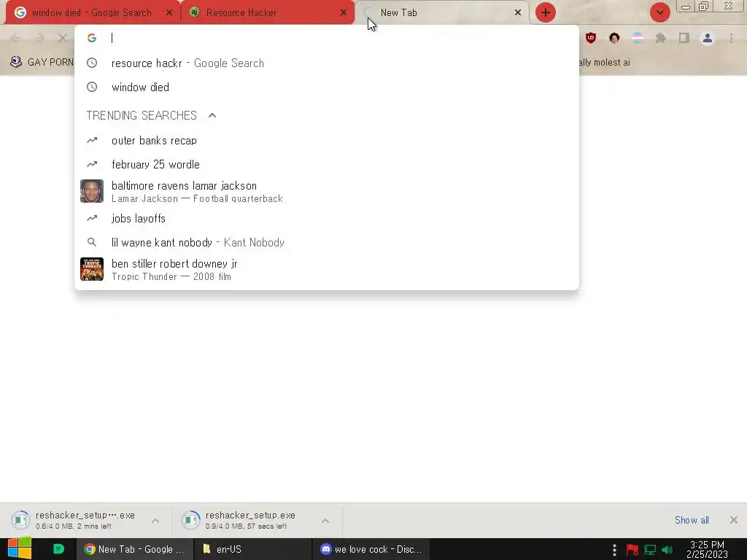Screen dimensions: 747x560
Task: Click the Tropic Thunder poster thumbnail
Action: tap(92, 270)
